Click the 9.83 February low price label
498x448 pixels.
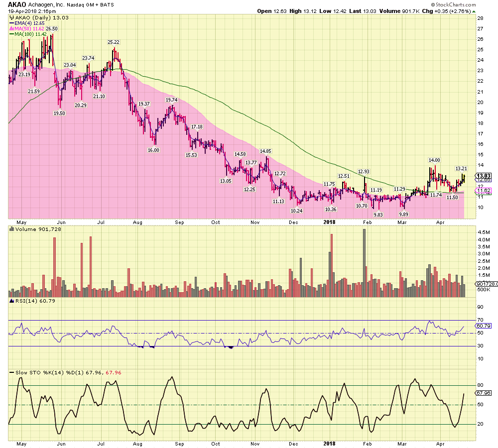click(x=378, y=214)
